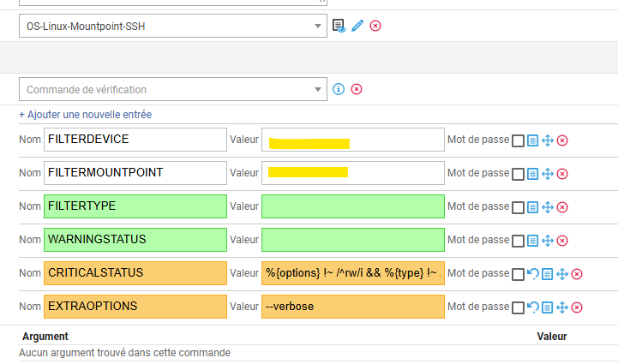
Task: Delete the WARNINGSTATUS macro row
Action: tap(562, 241)
